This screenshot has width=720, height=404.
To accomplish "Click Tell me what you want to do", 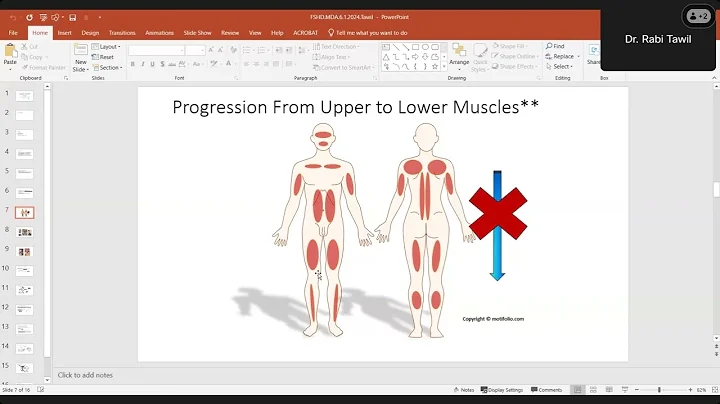I will click(x=368, y=33).
